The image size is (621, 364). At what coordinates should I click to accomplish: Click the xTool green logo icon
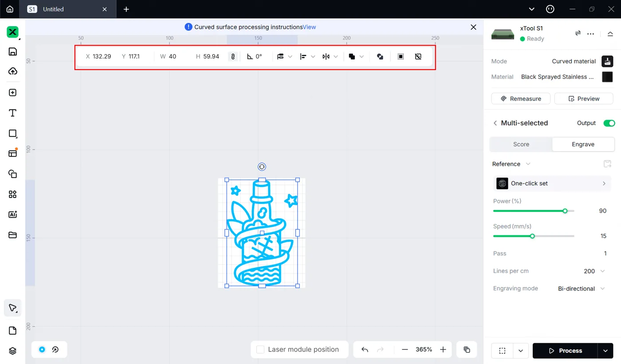coord(12,32)
